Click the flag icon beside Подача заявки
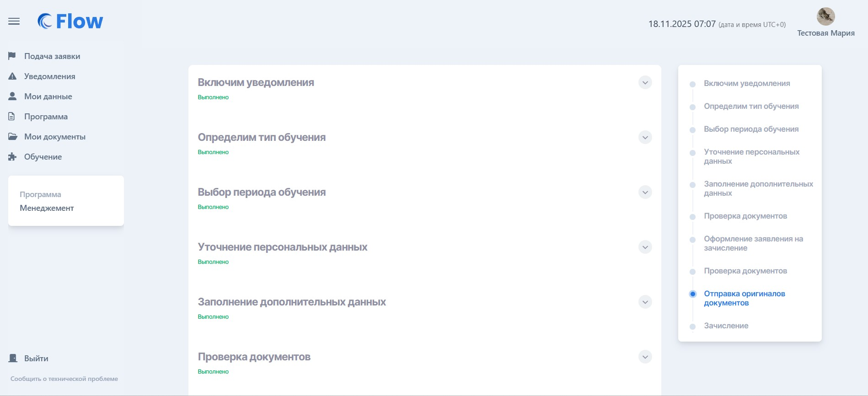The width and height of the screenshot is (868, 396). click(12, 56)
